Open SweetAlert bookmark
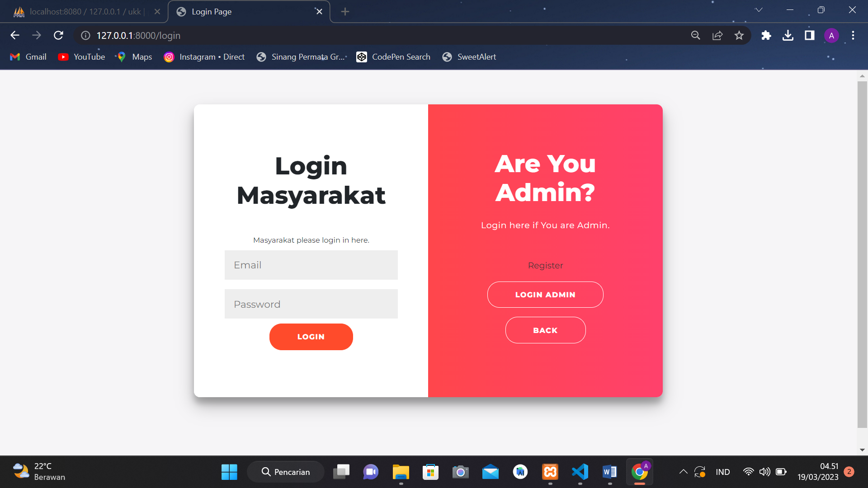 (x=476, y=56)
